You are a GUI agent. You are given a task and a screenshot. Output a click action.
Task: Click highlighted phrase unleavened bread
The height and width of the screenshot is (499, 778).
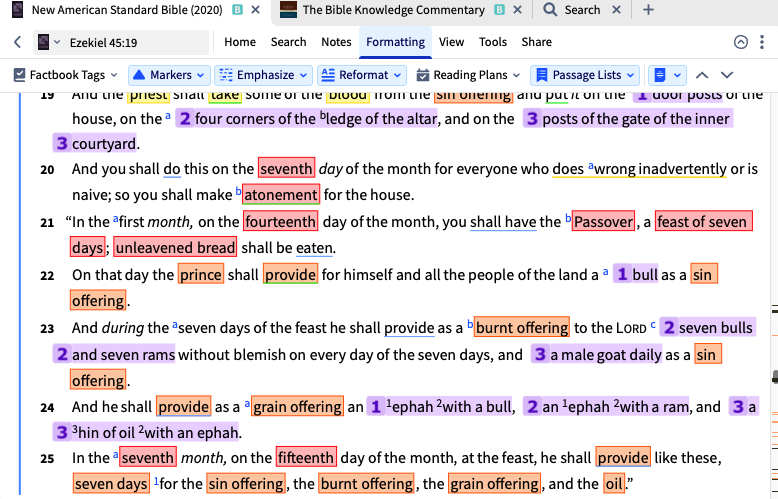175,248
